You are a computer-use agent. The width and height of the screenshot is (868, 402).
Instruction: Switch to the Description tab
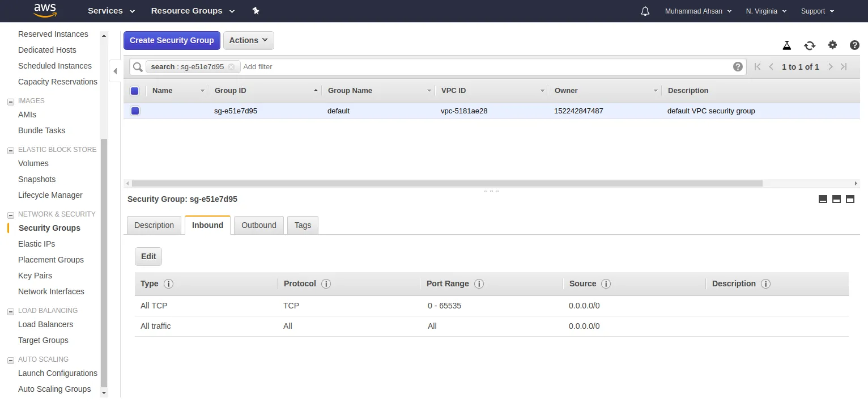(154, 225)
